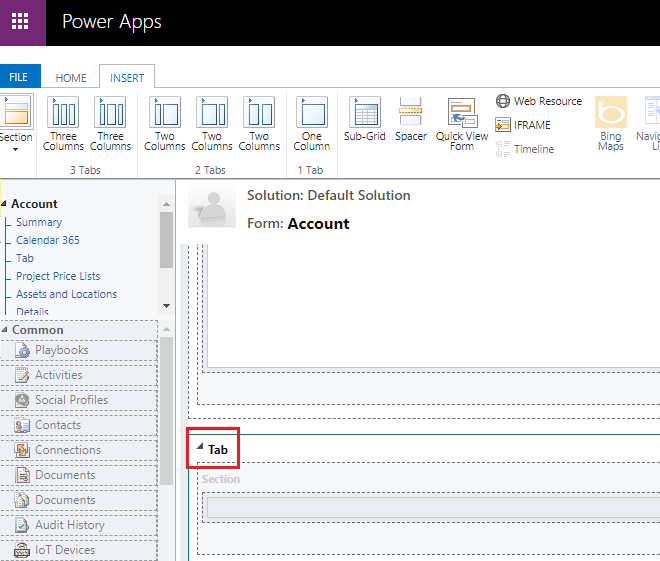660x561 pixels.
Task: Insert a Quick View Form
Action: click(462, 124)
